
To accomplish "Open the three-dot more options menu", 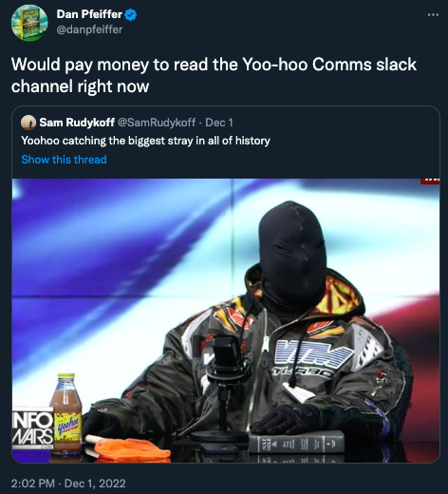I will [433, 14].
